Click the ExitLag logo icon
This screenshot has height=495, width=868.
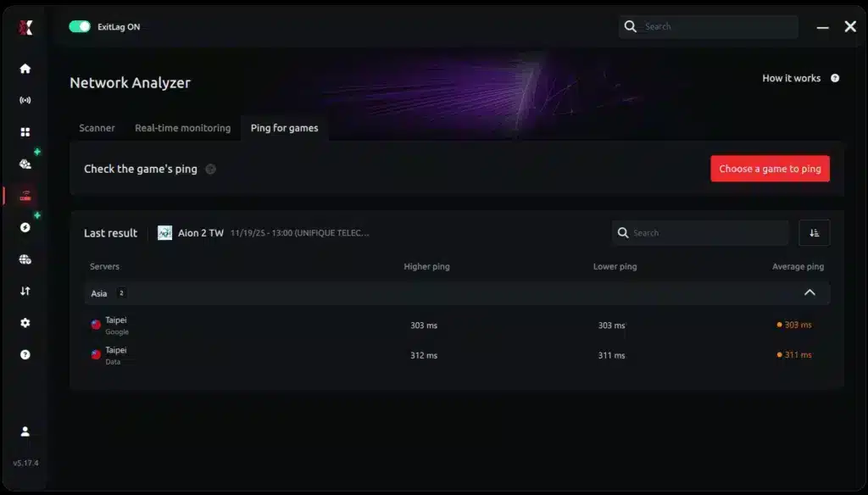[x=25, y=27]
